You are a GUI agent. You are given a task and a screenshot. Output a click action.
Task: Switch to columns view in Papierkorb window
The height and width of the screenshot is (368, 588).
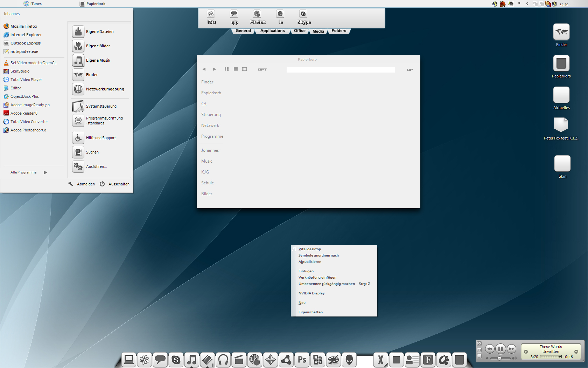point(244,69)
